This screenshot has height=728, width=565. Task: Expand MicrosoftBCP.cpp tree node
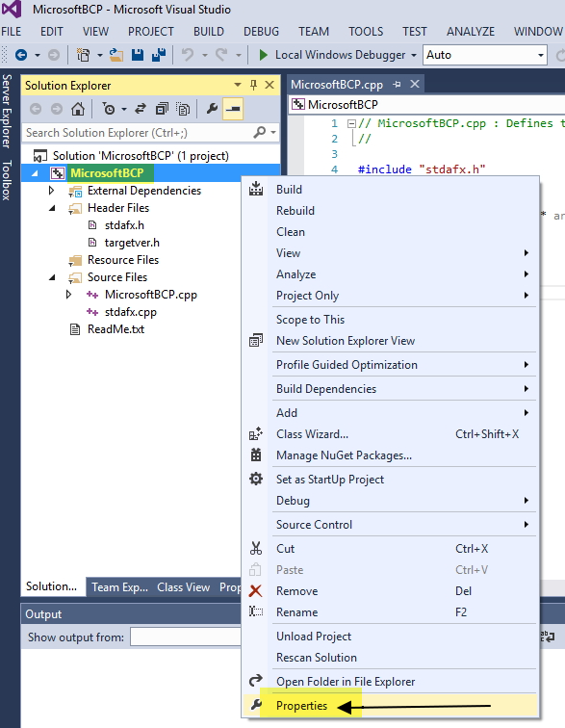click(68, 295)
